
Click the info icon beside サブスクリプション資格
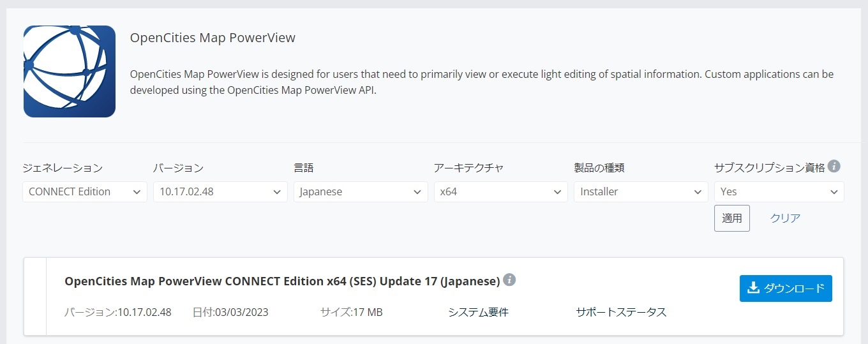[x=834, y=167]
